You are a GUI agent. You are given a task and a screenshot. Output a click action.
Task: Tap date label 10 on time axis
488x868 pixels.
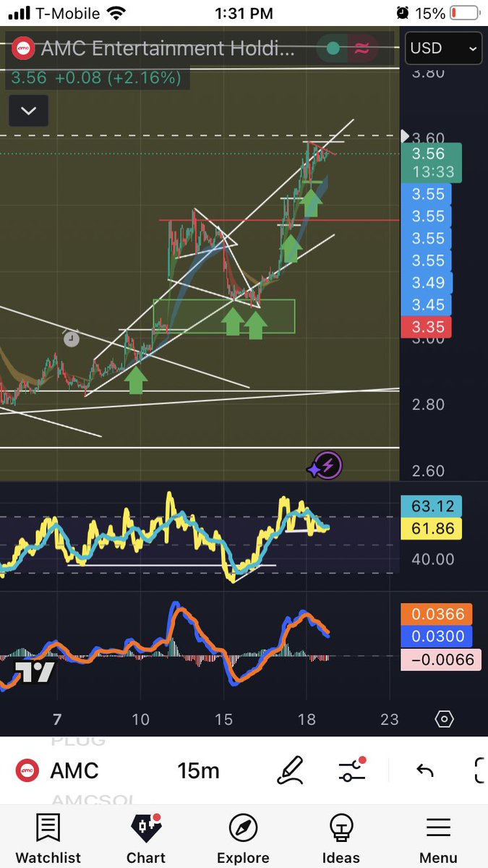tap(141, 719)
